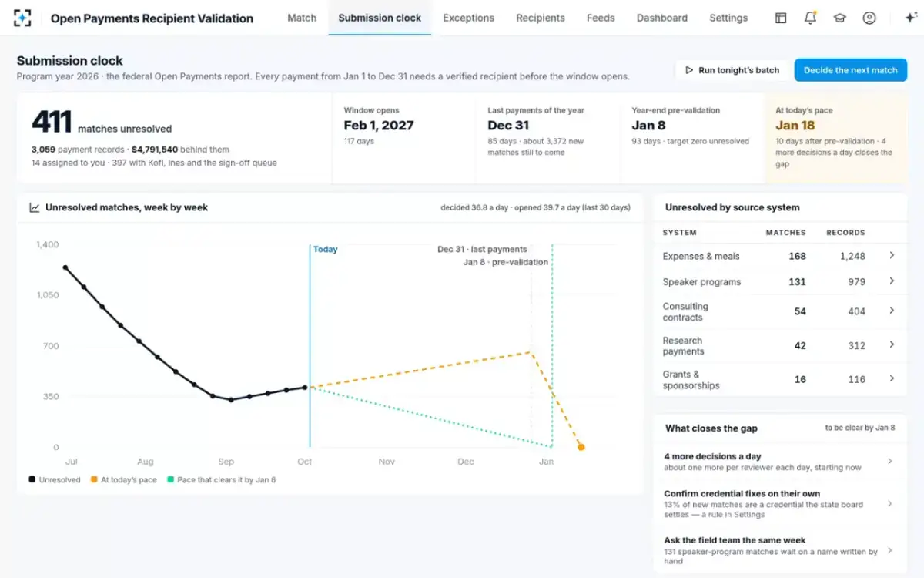Click the Last payments Dec 31 card

(x=547, y=138)
